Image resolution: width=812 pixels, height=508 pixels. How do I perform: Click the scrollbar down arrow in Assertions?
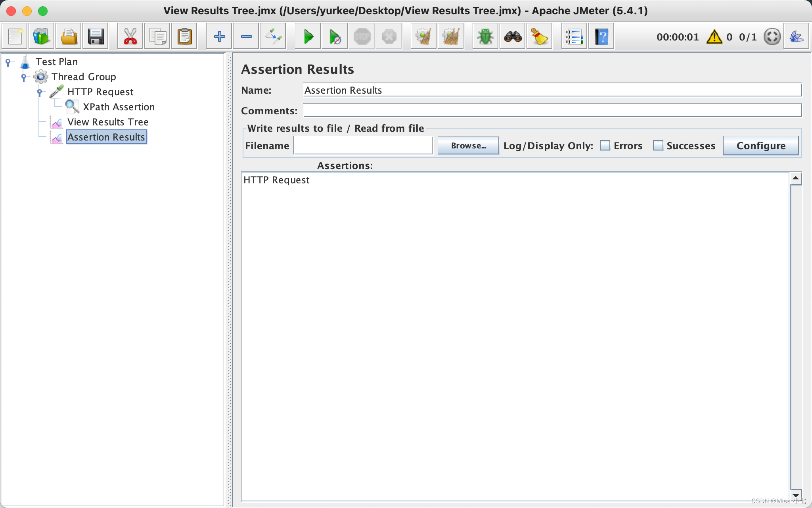point(796,495)
